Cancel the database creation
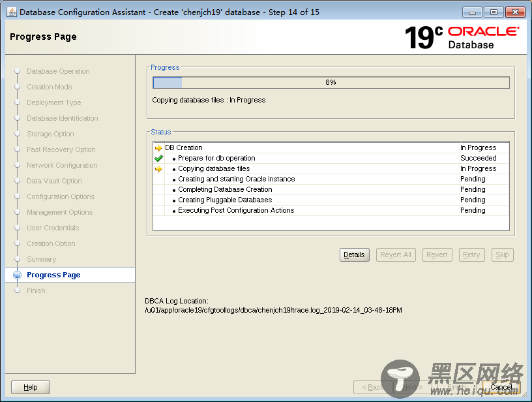This screenshot has width=532, height=402. [x=501, y=387]
